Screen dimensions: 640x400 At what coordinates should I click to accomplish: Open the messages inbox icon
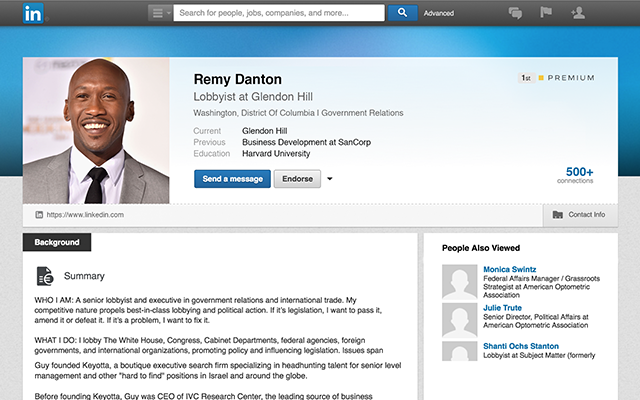515,13
